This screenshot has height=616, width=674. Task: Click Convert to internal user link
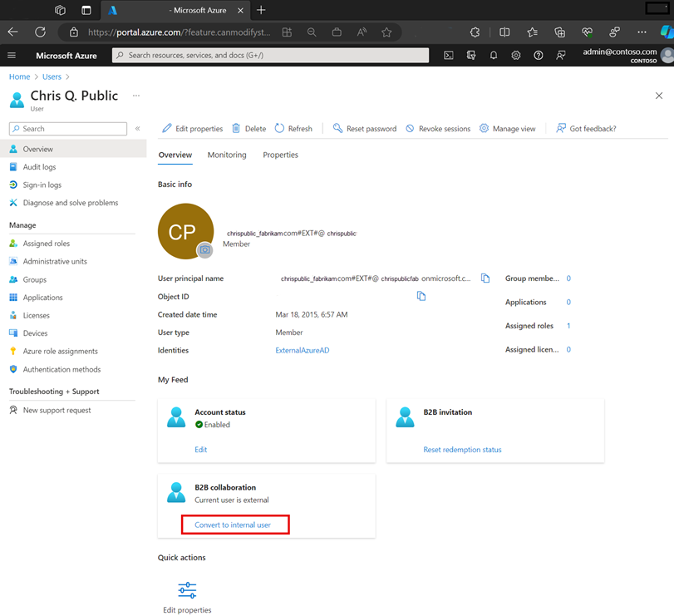tap(233, 525)
